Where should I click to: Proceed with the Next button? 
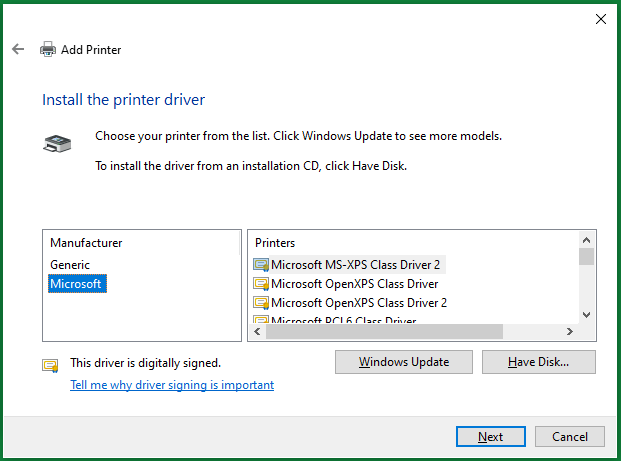490,437
